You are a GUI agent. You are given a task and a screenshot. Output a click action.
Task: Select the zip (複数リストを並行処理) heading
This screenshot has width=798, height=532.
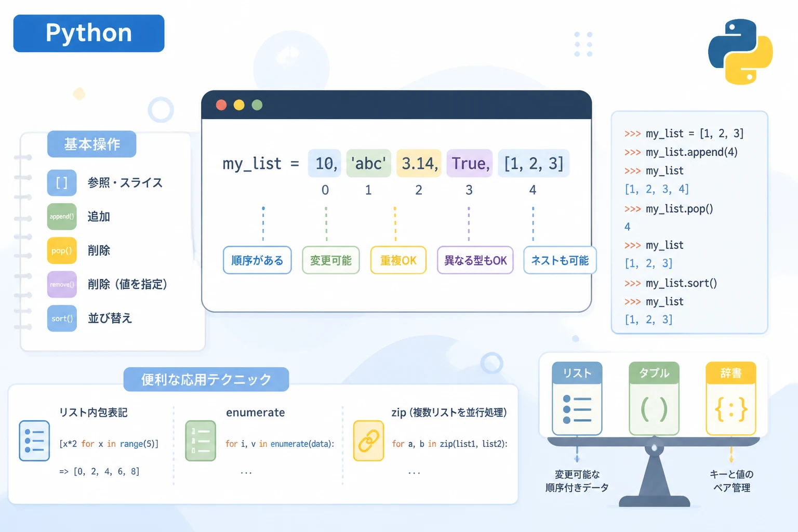(449, 413)
